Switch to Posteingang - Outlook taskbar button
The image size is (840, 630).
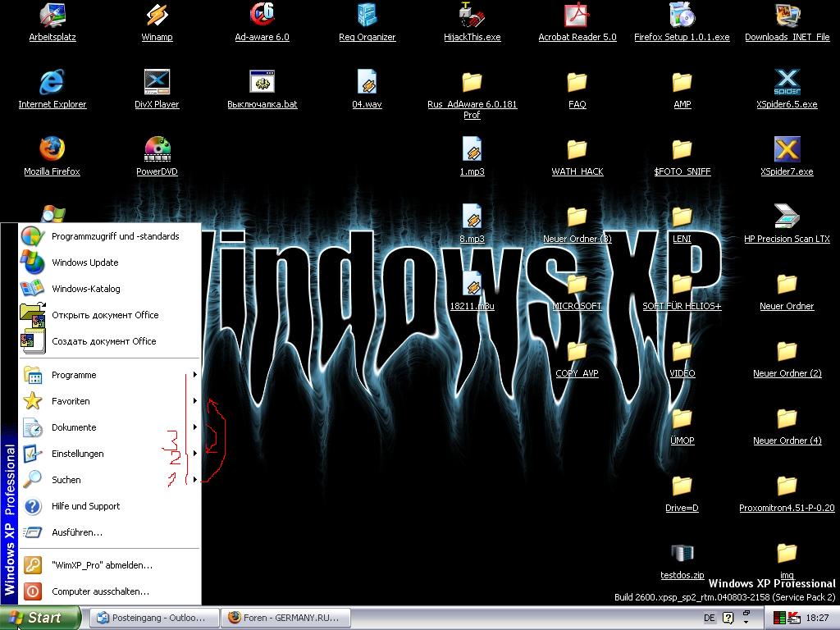pos(154,618)
